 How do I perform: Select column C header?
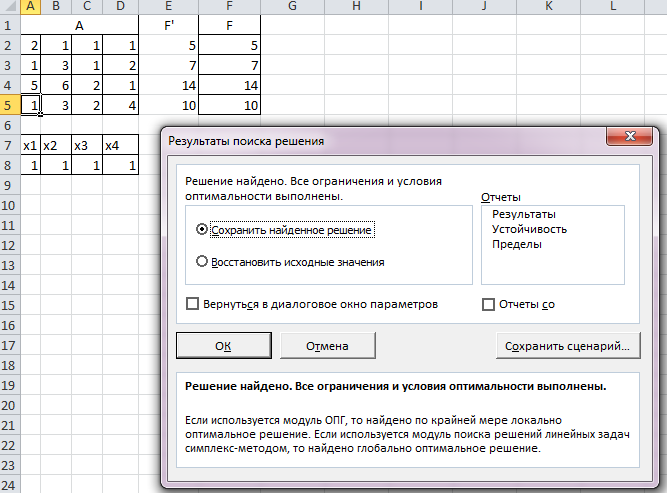[x=87, y=6]
